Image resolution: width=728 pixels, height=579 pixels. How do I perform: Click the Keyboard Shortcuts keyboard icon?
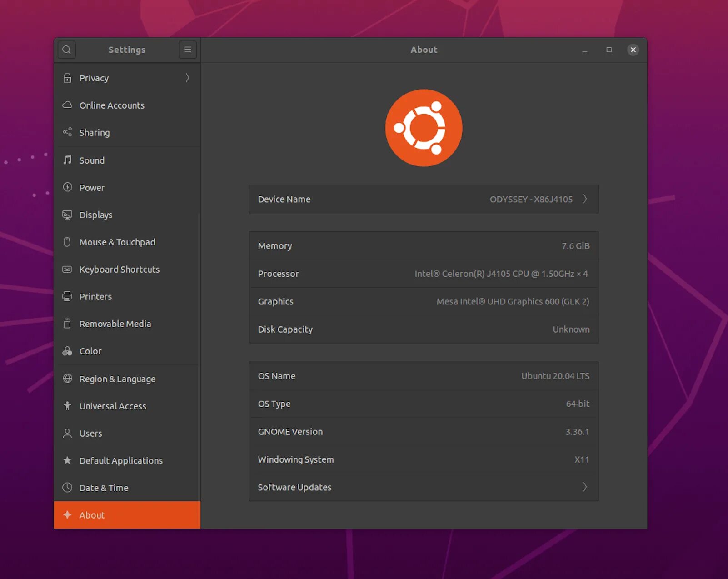tap(67, 269)
